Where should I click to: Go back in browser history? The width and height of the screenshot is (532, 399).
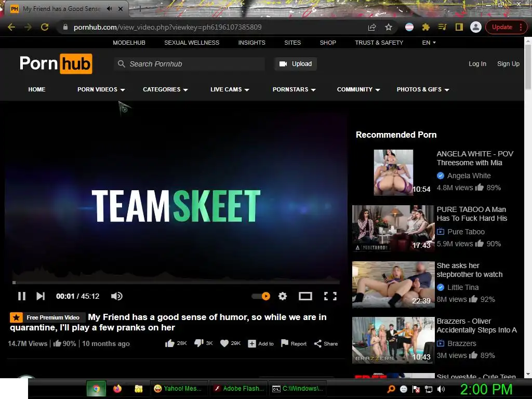[x=11, y=27]
